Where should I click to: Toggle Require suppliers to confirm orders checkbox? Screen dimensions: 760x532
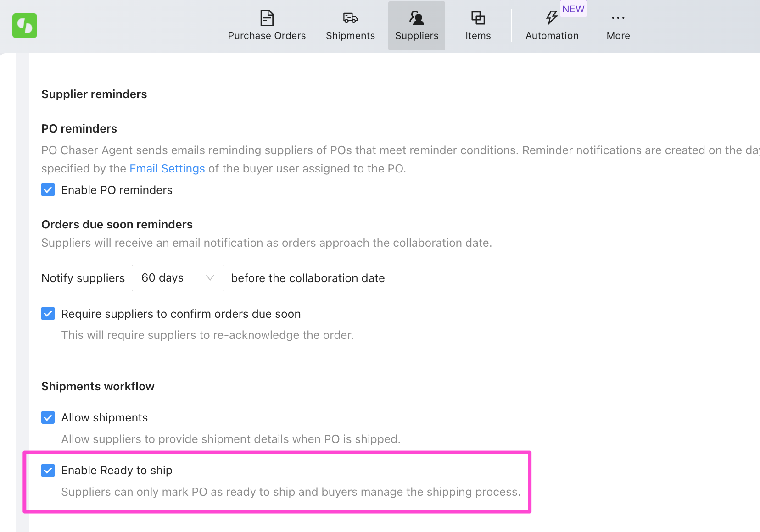48,314
